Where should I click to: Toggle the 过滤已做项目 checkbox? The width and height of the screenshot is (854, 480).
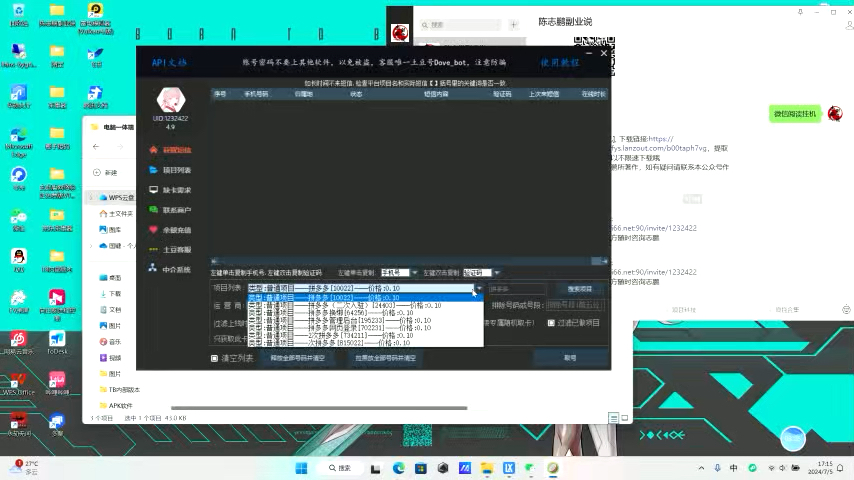pyautogui.click(x=551, y=323)
